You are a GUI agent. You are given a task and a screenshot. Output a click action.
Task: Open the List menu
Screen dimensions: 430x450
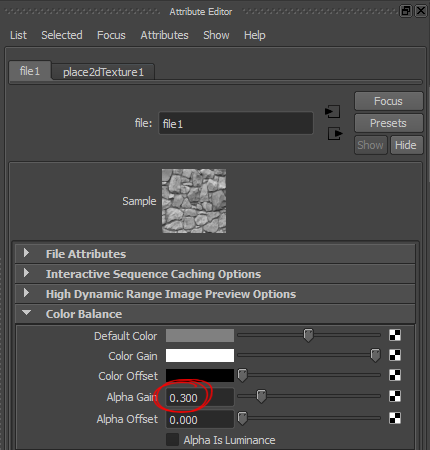tap(18, 35)
